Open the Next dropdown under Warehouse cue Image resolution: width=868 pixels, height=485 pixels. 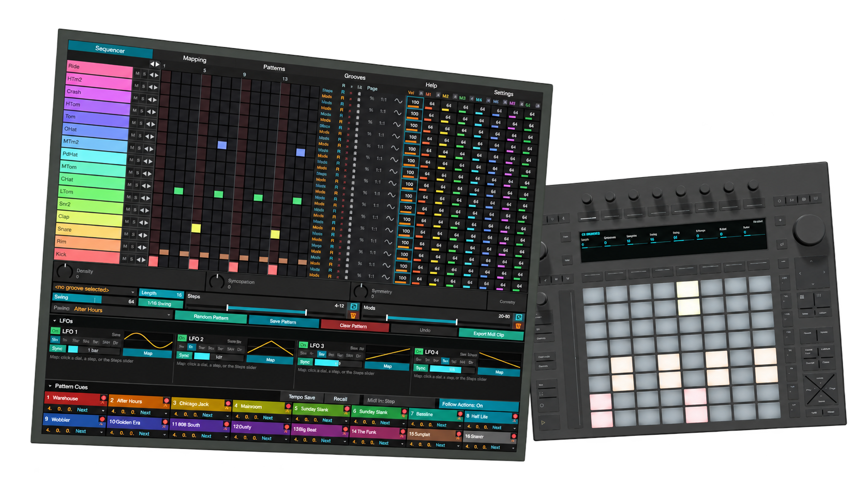click(90, 410)
